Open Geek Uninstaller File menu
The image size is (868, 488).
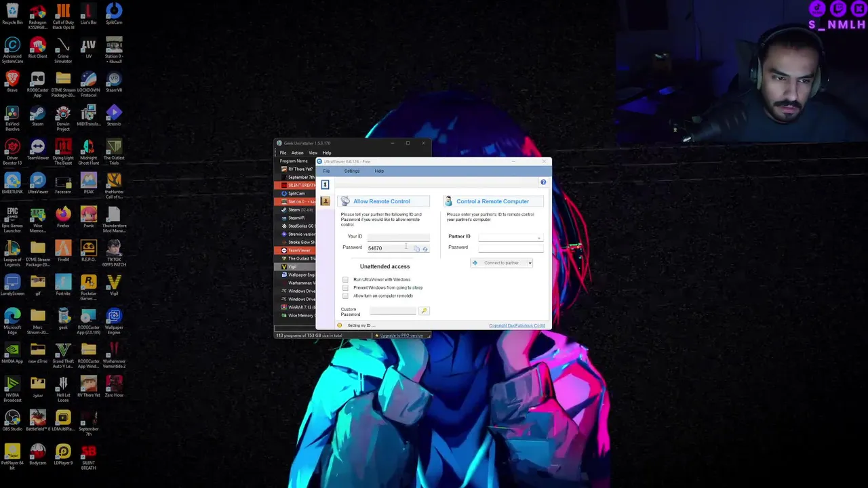283,152
